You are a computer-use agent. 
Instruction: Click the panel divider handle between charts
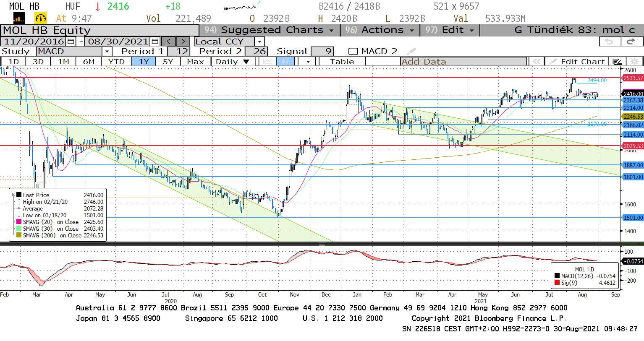tap(322, 243)
